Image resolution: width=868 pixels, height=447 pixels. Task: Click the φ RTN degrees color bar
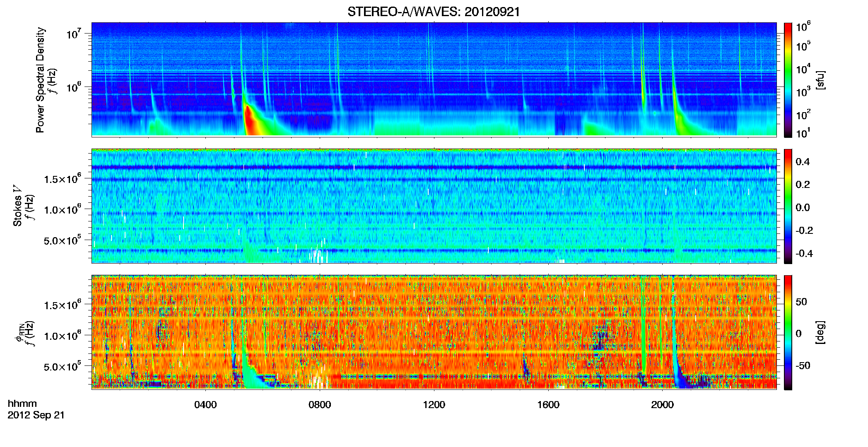pos(788,332)
